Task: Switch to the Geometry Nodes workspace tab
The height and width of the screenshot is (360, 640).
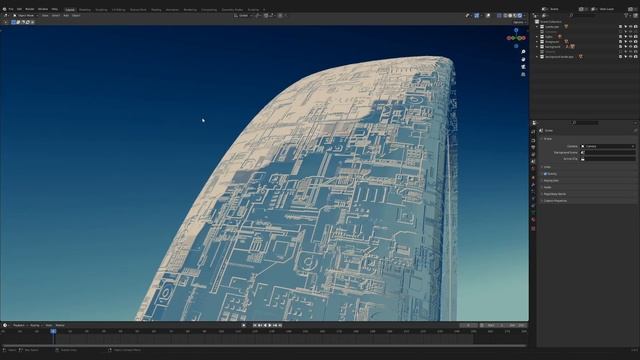Action: 232,9
